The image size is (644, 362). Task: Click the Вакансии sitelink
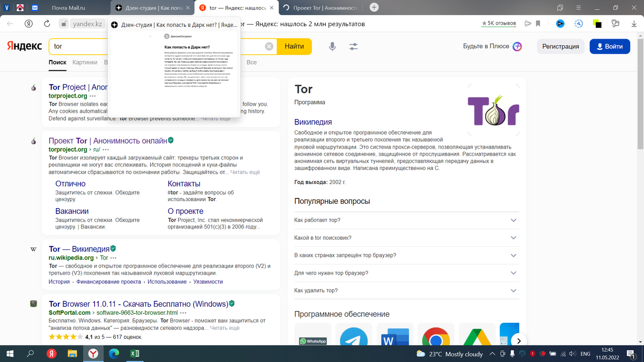72,211
